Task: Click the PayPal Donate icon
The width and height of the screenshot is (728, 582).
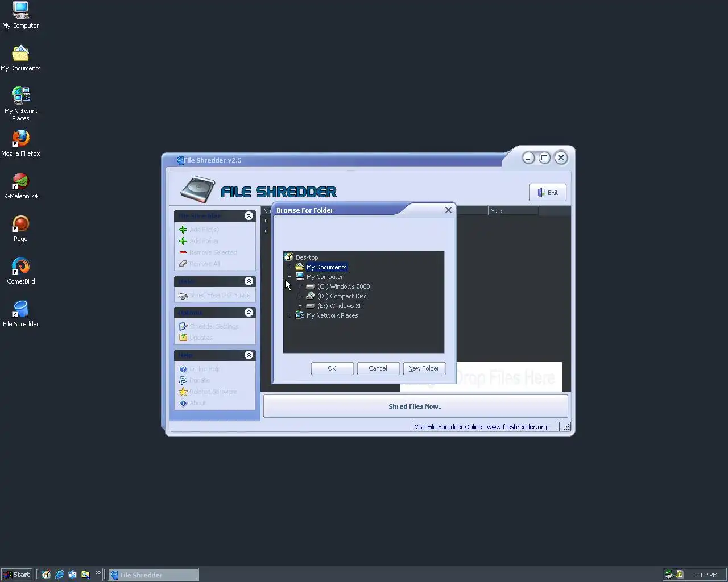Action: pyautogui.click(x=183, y=380)
